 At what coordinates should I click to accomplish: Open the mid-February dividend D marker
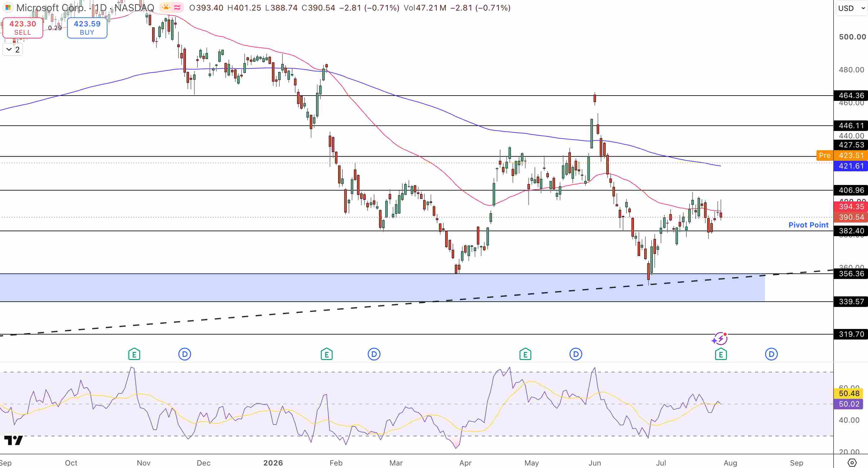tap(374, 354)
